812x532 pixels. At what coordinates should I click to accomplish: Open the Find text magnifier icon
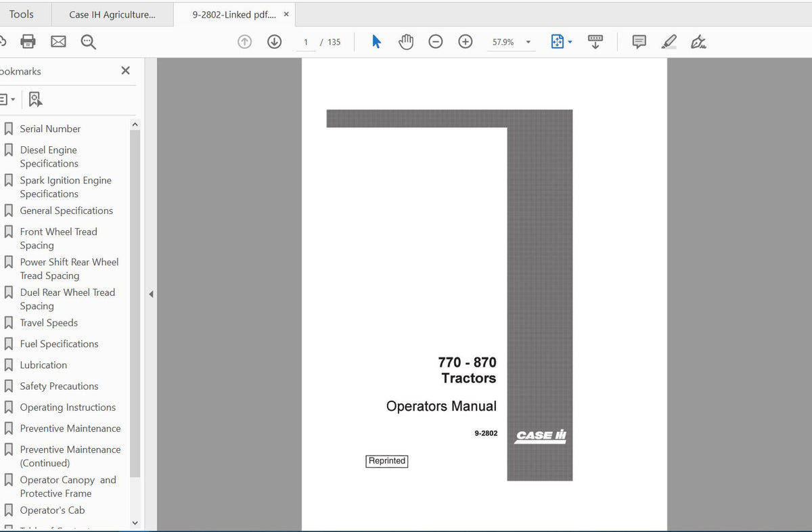click(x=89, y=42)
